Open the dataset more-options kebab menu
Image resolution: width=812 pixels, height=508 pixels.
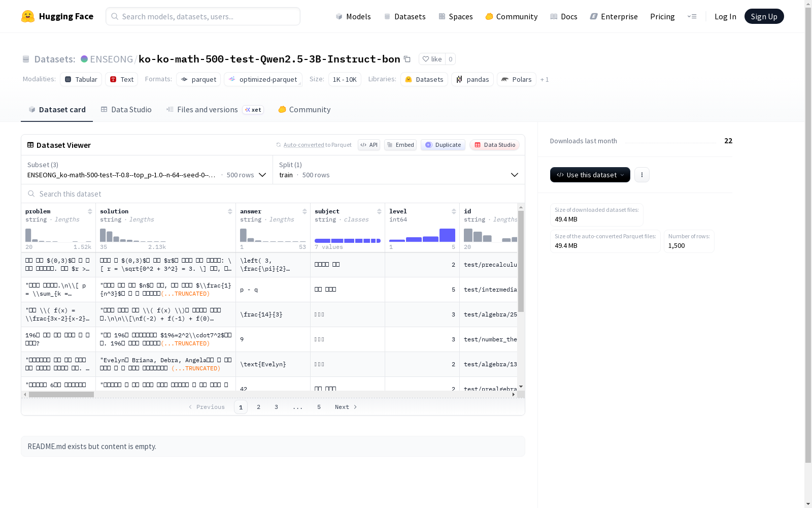(642, 175)
